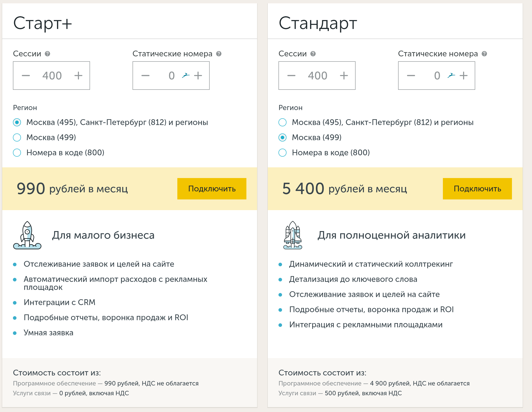Screen dimensions: 532x412
Task: Click shuttle icon for Для полноценной аналитики
Action: pyautogui.click(x=293, y=235)
